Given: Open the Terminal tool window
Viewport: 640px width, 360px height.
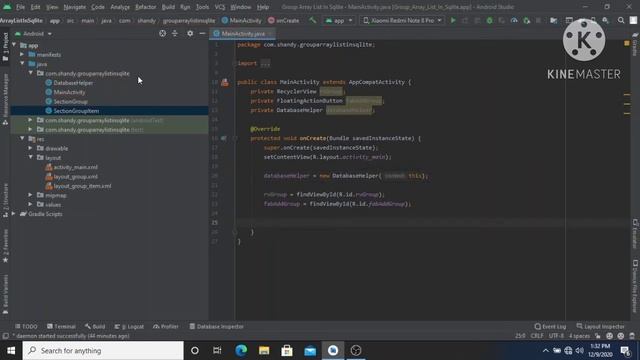Looking at the screenshot, I should pyautogui.click(x=61, y=327).
